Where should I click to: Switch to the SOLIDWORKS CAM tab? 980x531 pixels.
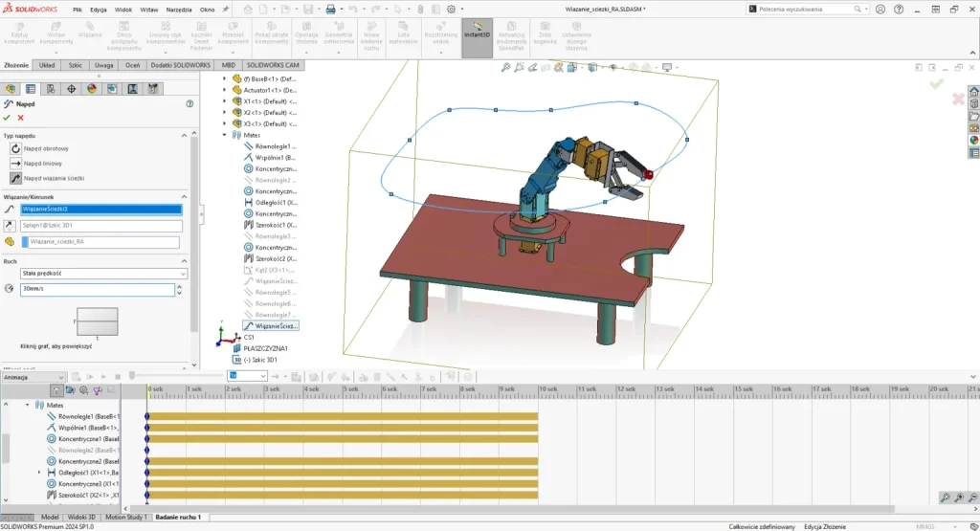point(273,65)
